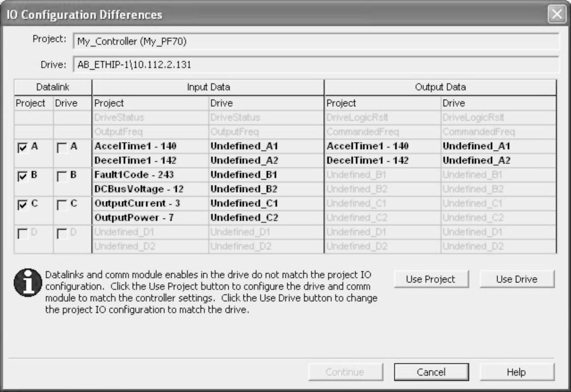Screen dimensions: 571x392
Task: Select Input Data Drive cell Undefined_C2
Action: pyautogui.click(x=266, y=218)
